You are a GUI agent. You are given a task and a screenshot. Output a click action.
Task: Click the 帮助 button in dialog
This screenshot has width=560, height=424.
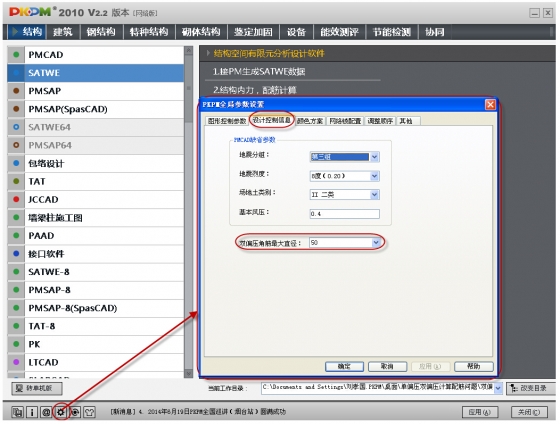(474, 366)
